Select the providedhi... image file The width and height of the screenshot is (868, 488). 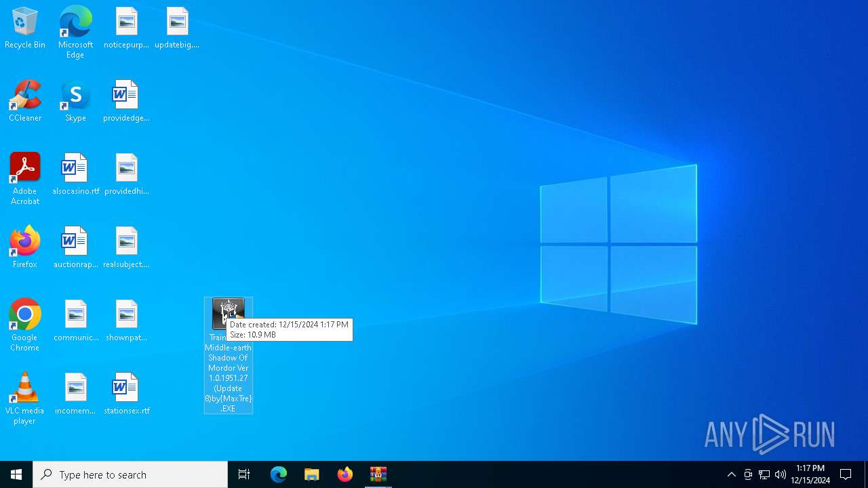click(126, 175)
